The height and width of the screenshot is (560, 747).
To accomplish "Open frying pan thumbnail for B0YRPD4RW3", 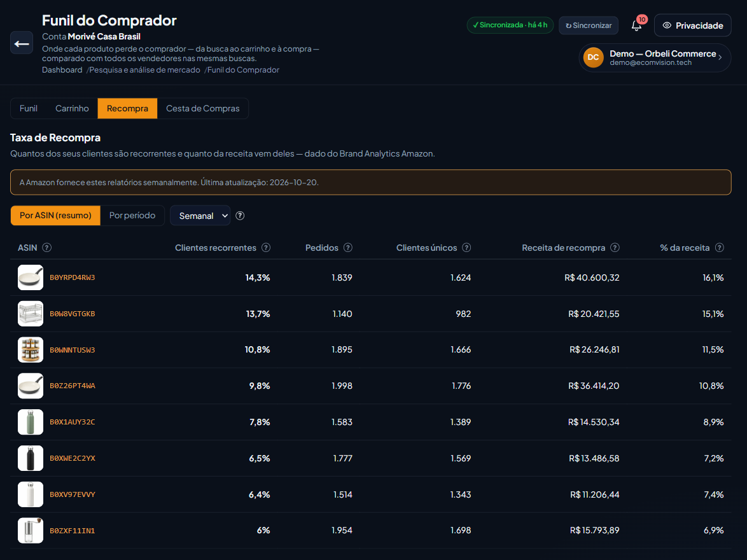I will (31, 277).
